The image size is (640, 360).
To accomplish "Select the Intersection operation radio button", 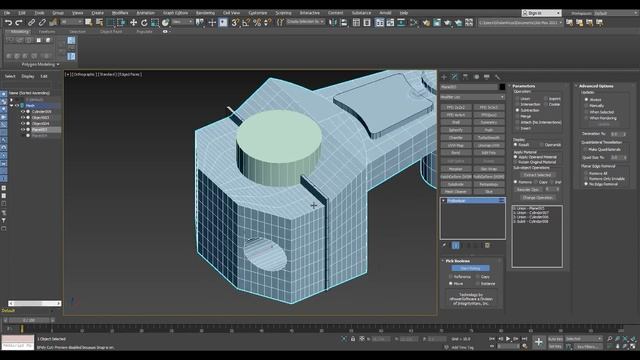I will pyautogui.click(x=517, y=104).
